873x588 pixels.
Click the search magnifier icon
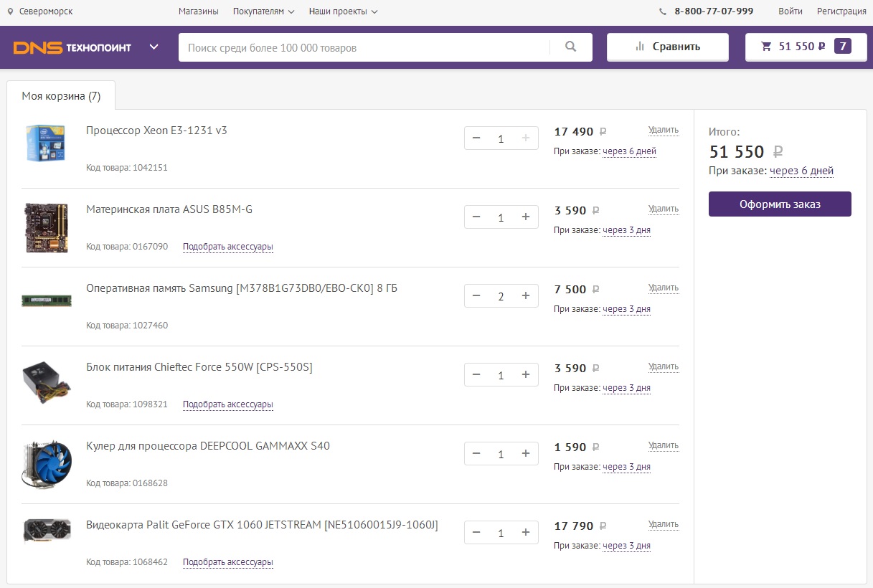point(570,47)
